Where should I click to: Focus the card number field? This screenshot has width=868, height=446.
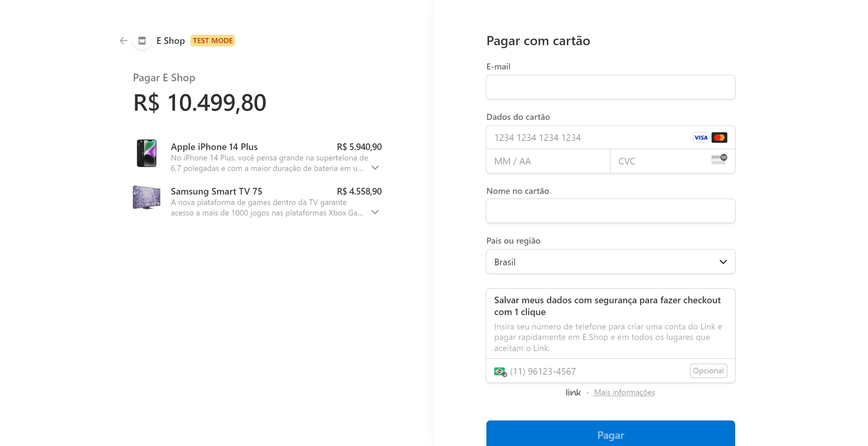click(x=588, y=138)
